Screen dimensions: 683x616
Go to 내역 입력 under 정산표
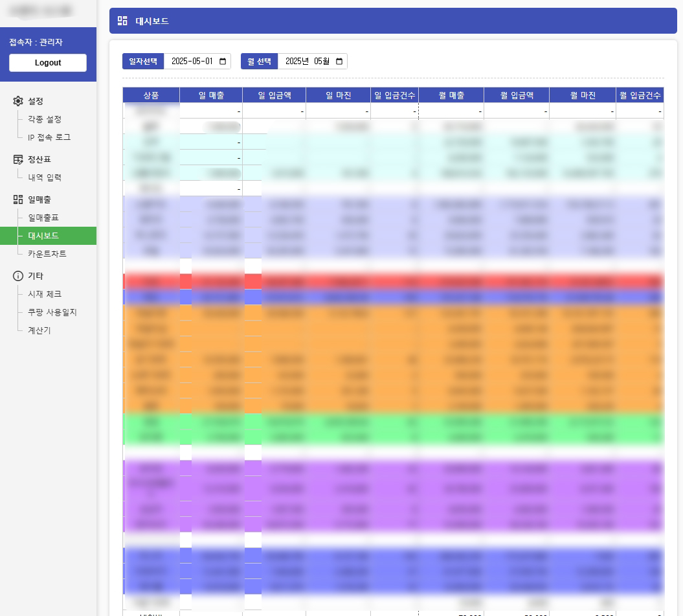click(45, 177)
